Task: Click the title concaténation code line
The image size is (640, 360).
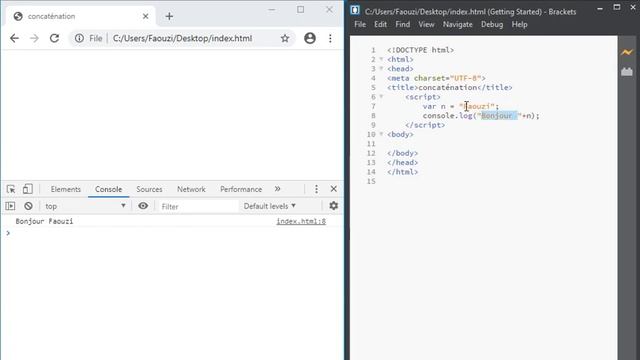Action: 449,88
